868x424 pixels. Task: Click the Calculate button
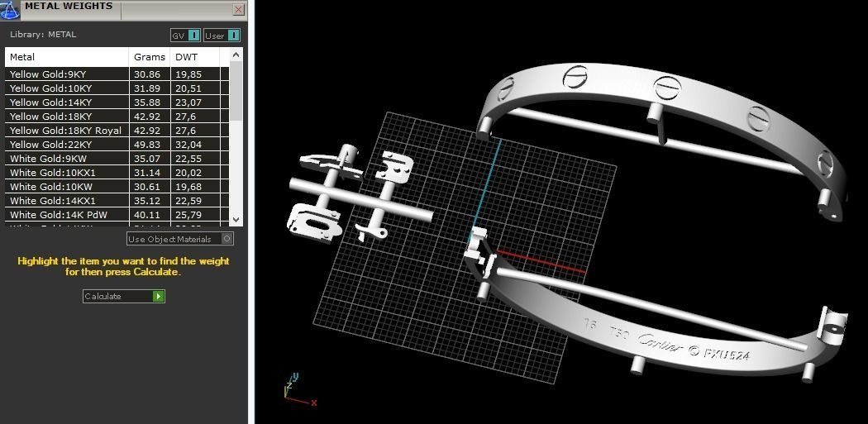(x=124, y=296)
